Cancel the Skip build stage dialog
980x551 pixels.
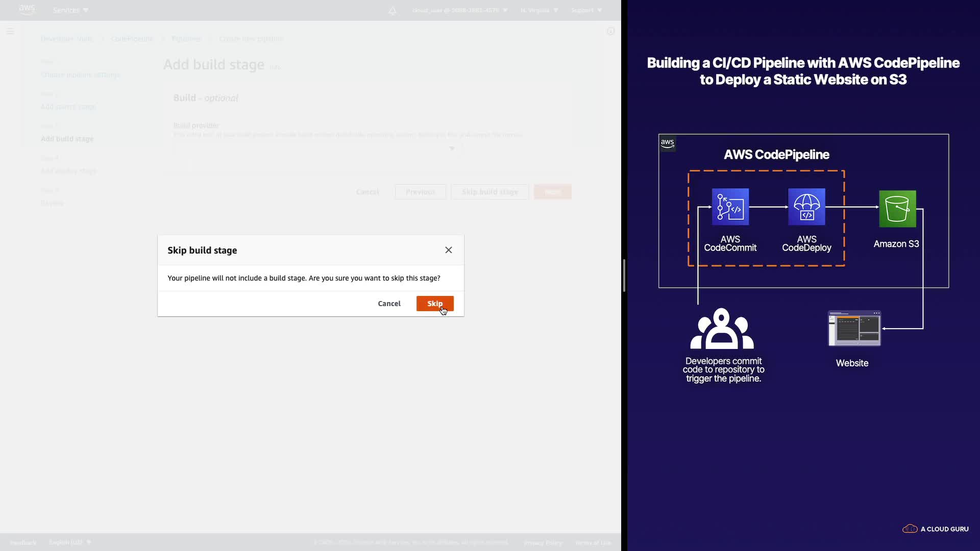point(389,304)
